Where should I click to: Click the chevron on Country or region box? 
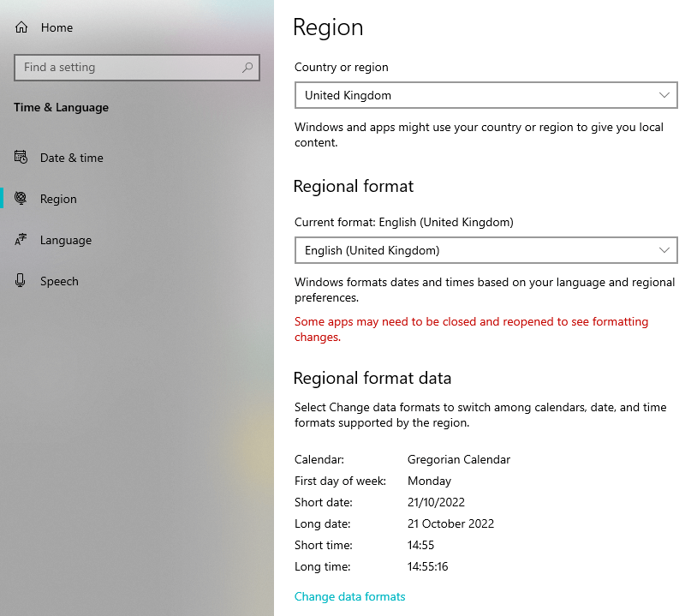coord(664,95)
